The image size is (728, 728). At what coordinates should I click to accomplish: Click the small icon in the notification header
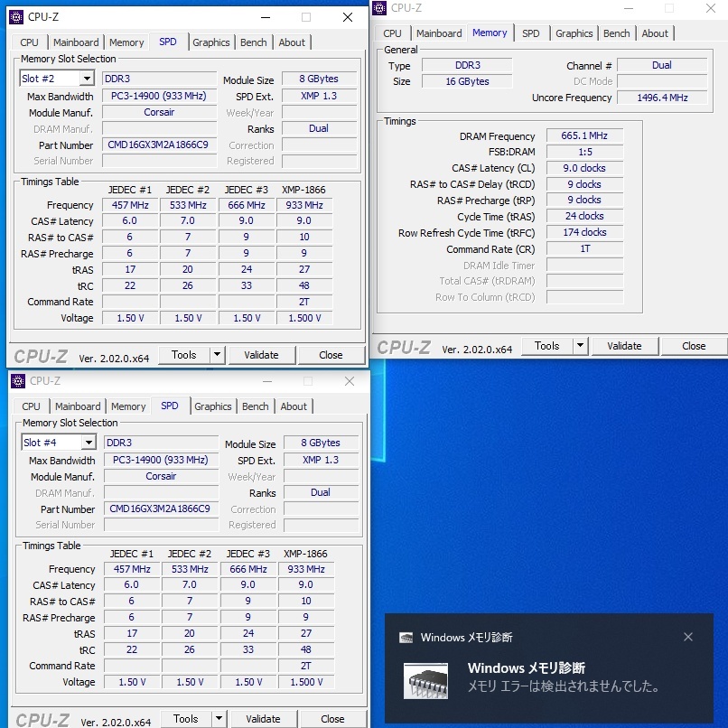(x=406, y=638)
